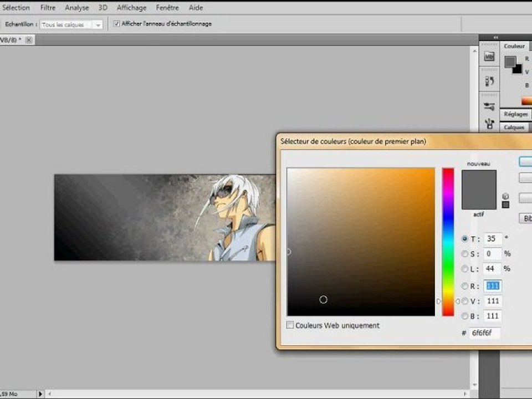
Task: Click the 'actif' current color preview
Action: pos(479,199)
